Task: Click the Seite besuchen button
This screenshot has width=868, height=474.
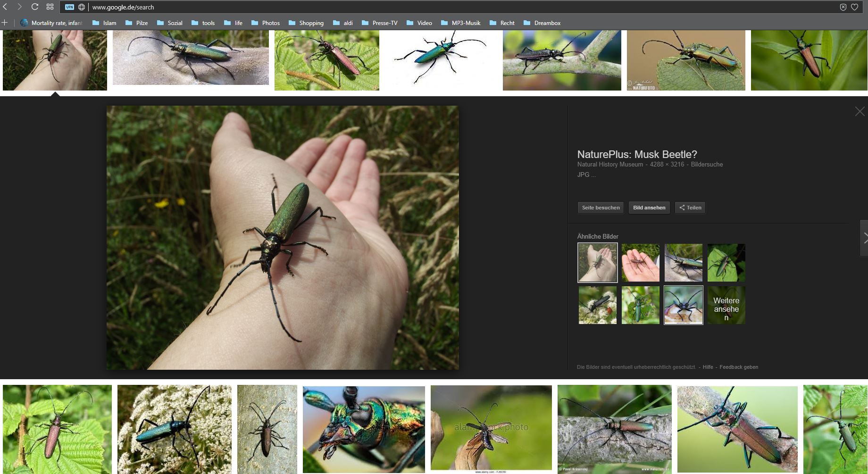Action: [601, 208]
